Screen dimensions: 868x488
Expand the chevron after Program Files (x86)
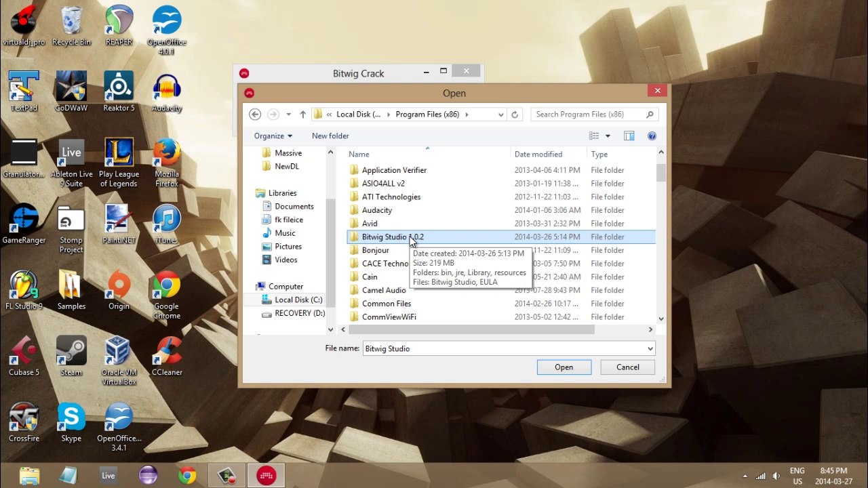(x=467, y=115)
